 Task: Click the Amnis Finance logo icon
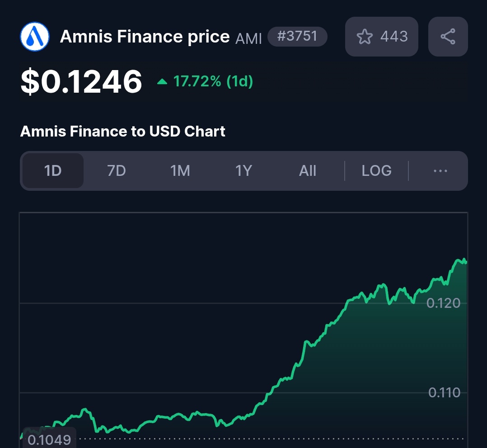click(x=35, y=37)
